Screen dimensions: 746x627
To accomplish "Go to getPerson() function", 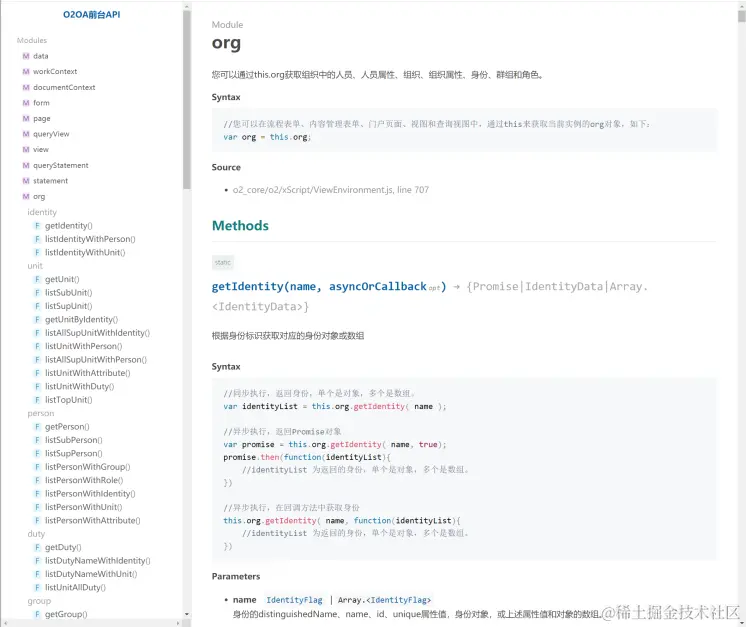I will [x=67, y=427].
